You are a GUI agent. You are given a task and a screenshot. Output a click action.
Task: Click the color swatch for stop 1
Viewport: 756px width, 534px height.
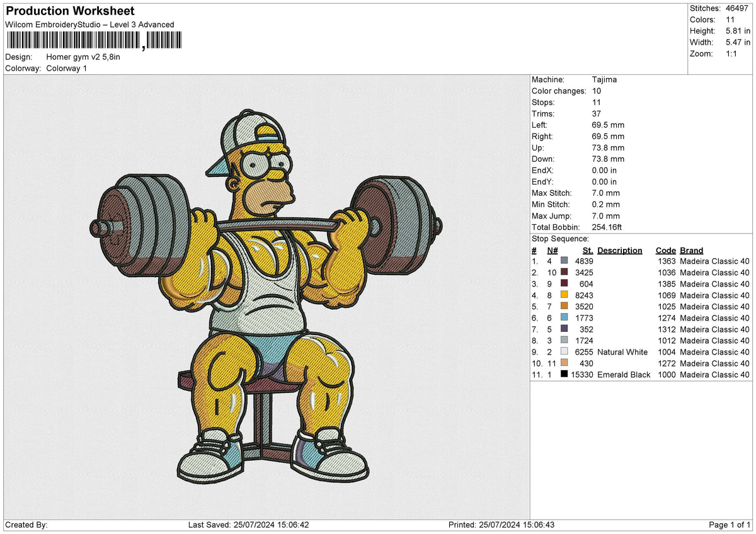[x=564, y=261]
